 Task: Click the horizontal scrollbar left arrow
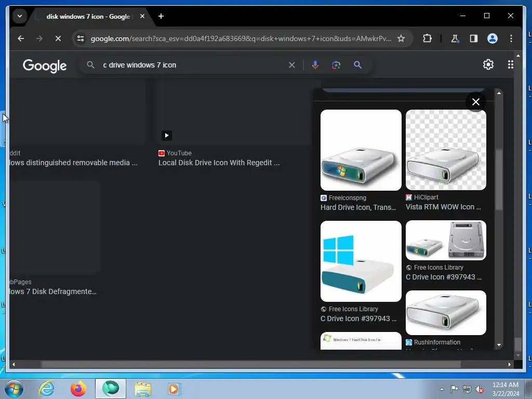[13, 364]
